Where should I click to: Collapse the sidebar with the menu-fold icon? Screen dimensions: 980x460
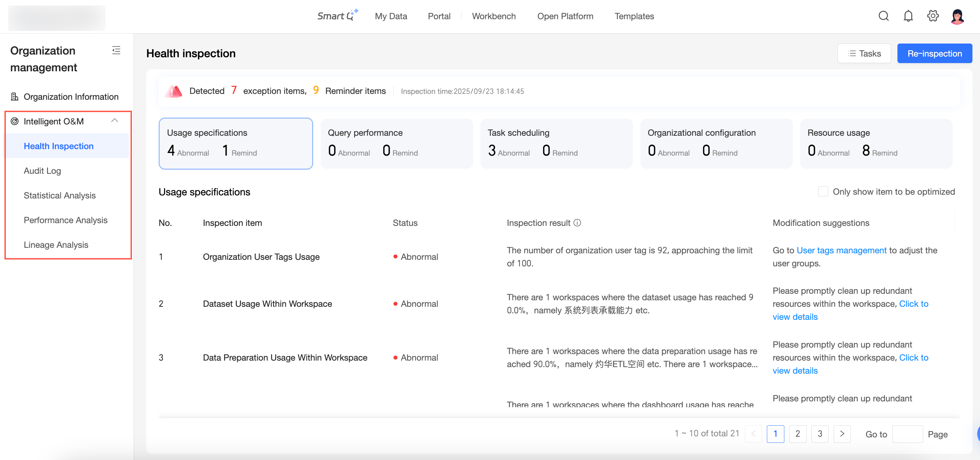click(116, 50)
